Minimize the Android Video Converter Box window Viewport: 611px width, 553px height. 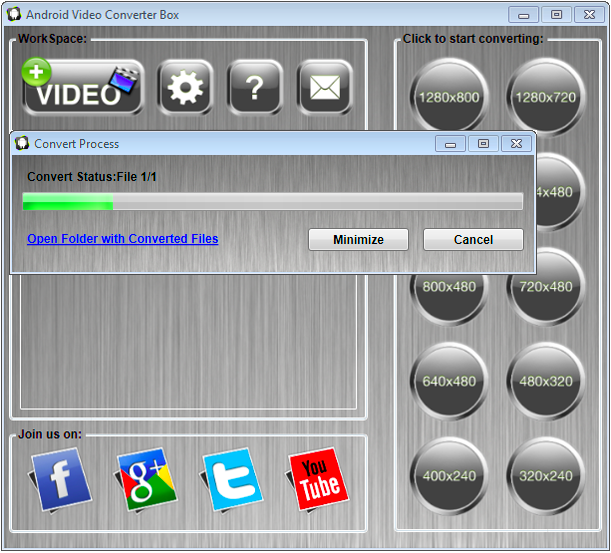coord(524,15)
